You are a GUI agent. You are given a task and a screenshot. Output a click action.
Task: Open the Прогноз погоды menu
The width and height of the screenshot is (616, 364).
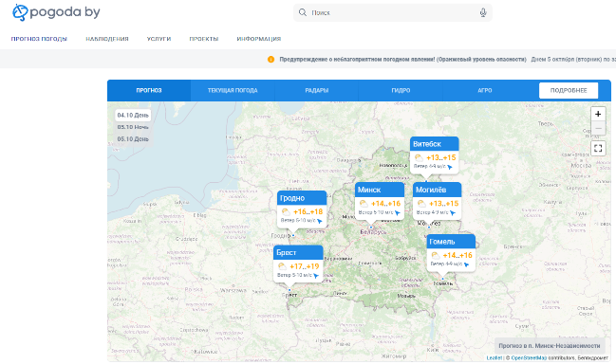(x=39, y=39)
